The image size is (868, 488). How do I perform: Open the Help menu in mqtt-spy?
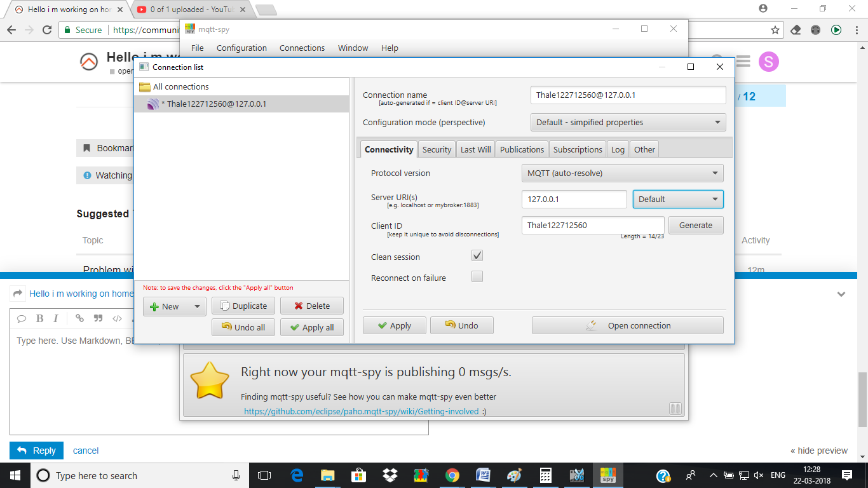pos(390,48)
